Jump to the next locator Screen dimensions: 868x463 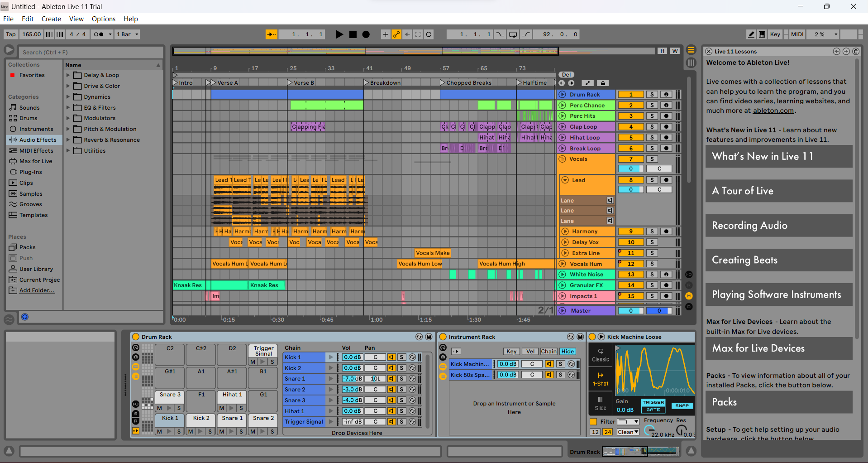571,83
